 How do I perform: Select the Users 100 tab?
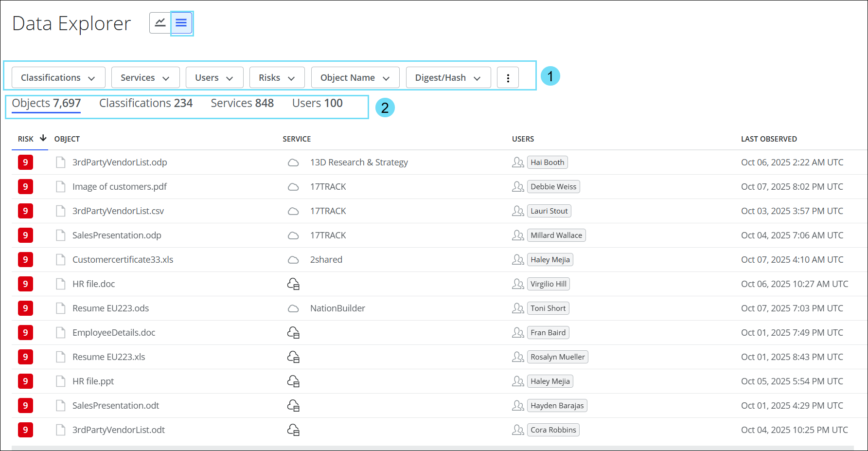pyautogui.click(x=317, y=103)
